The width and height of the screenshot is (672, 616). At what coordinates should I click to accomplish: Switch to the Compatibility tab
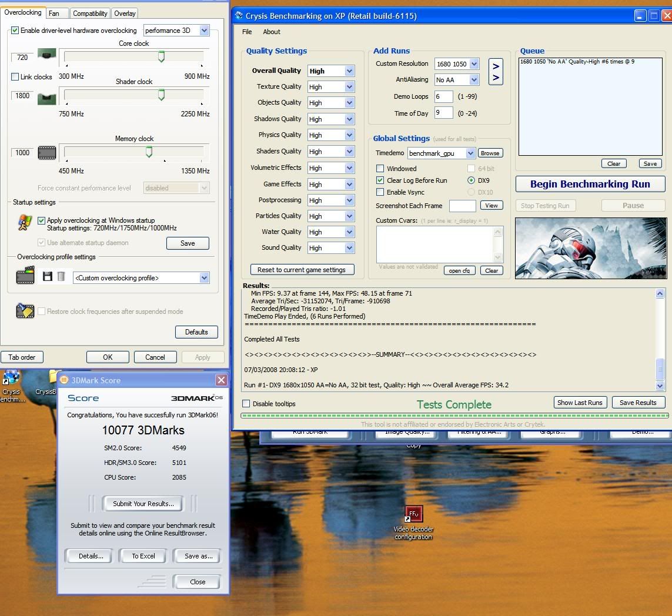tap(90, 14)
